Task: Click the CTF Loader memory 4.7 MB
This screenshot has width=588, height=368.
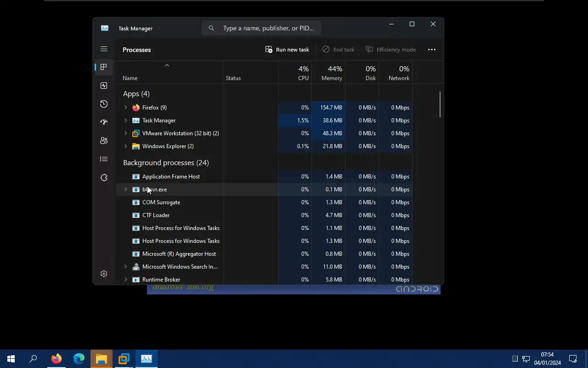Action: tap(334, 215)
